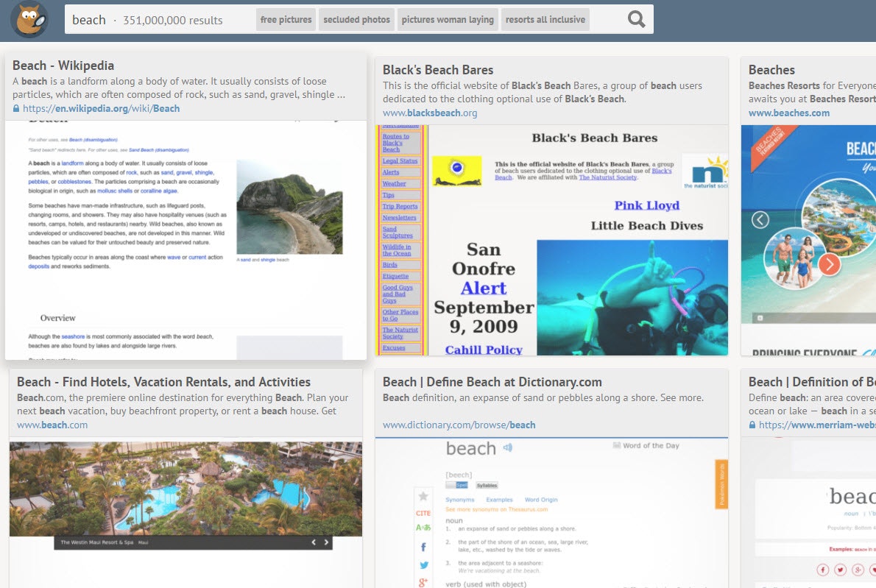Select the 'Synonyms' tab in Dictionary preview

[460, 500]
